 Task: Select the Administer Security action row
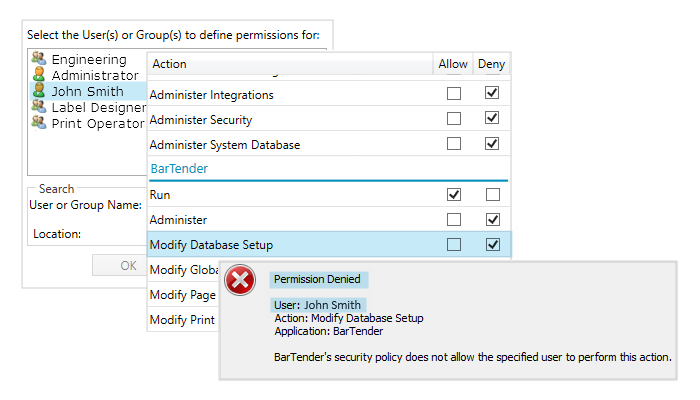[x=200, y=119]
